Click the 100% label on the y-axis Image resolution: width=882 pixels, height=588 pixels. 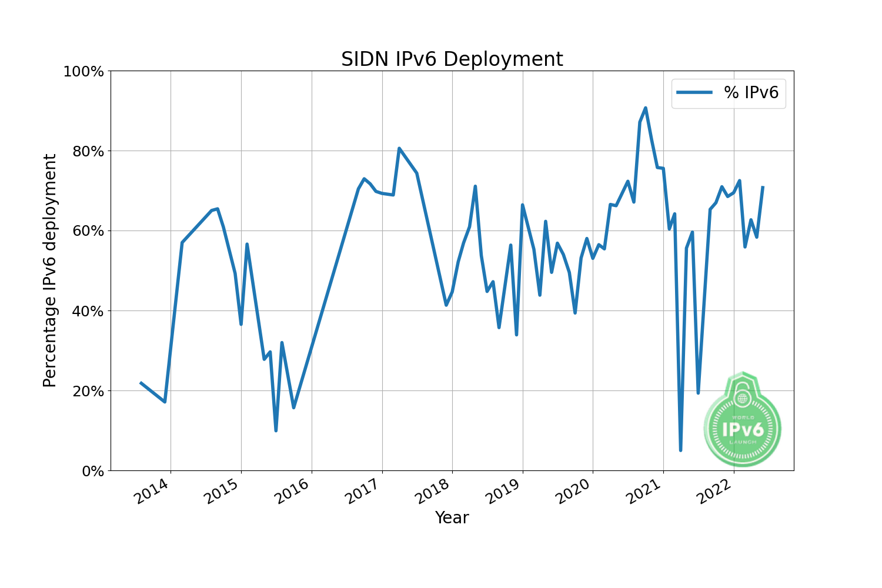coord(83,72)
